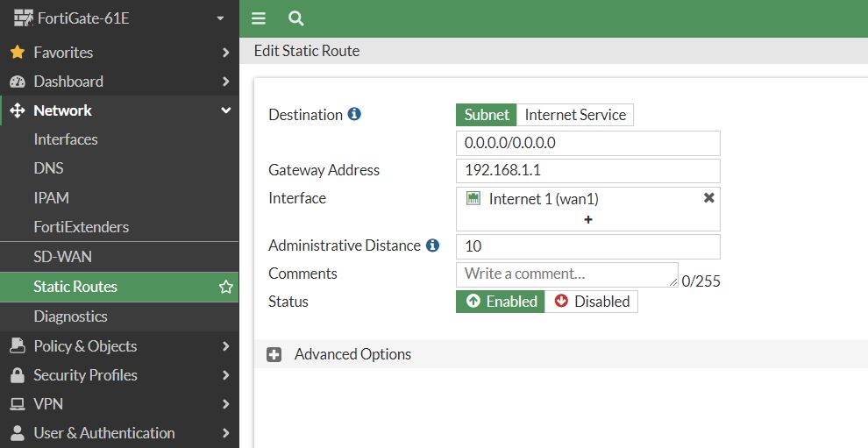Image resolution: width=868 pixels, height=448 pixels.
Task: Open the search magnifier icon
Action: pyautogui.click(x=296, y=18)
